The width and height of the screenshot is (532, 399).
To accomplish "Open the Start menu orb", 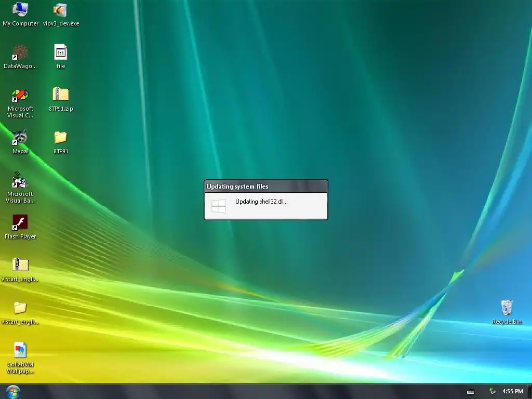I will (x=13, y=392).
